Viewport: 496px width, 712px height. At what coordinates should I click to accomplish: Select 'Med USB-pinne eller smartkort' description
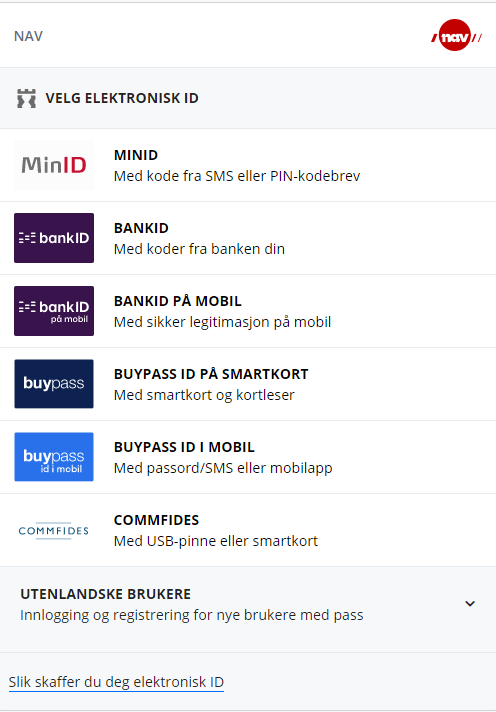(216, 541)
